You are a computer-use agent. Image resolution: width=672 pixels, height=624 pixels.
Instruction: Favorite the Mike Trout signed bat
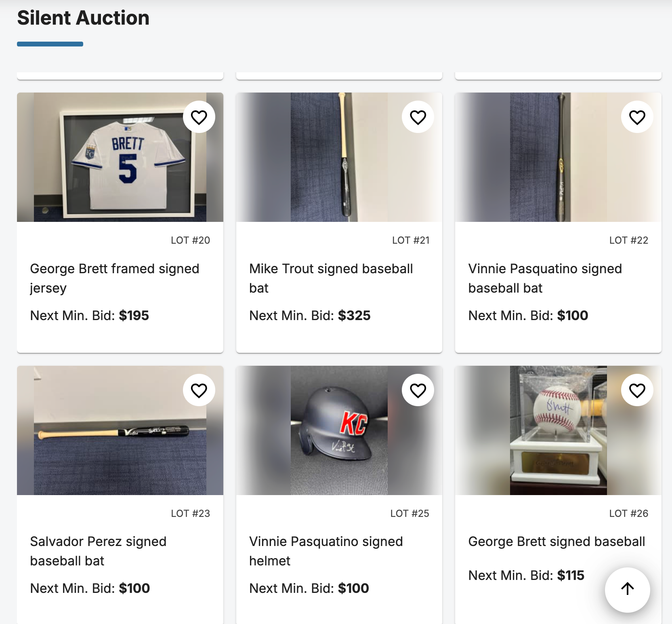(x=418, y=117)
